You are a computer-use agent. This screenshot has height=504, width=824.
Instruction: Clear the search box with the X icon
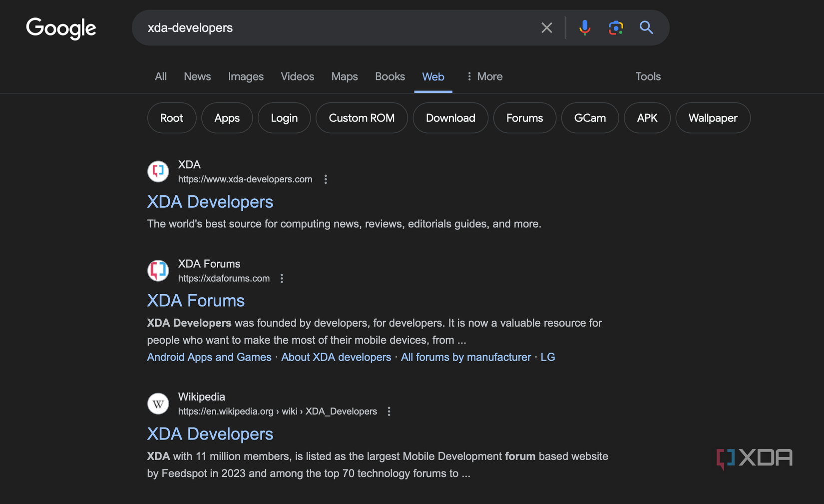547,27
